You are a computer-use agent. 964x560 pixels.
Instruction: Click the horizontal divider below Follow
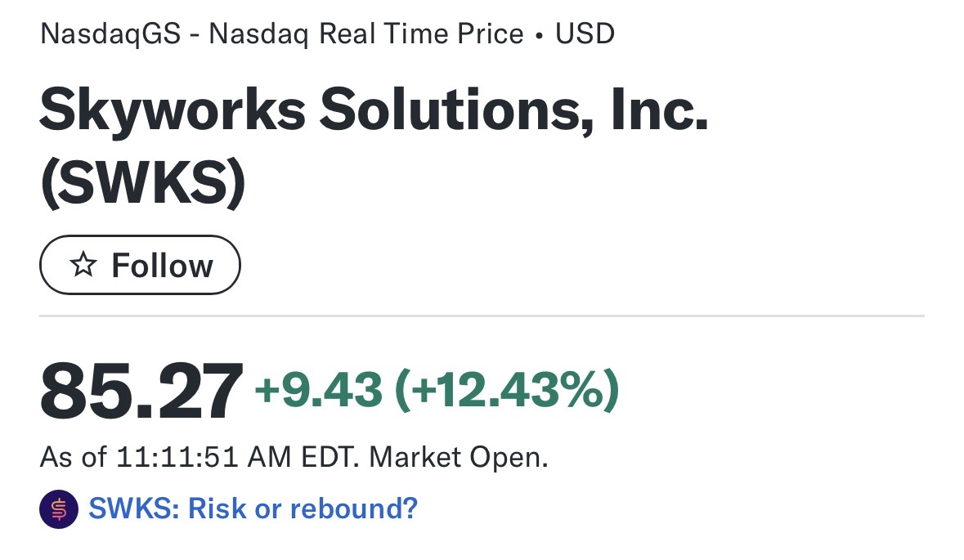point(482,316)
